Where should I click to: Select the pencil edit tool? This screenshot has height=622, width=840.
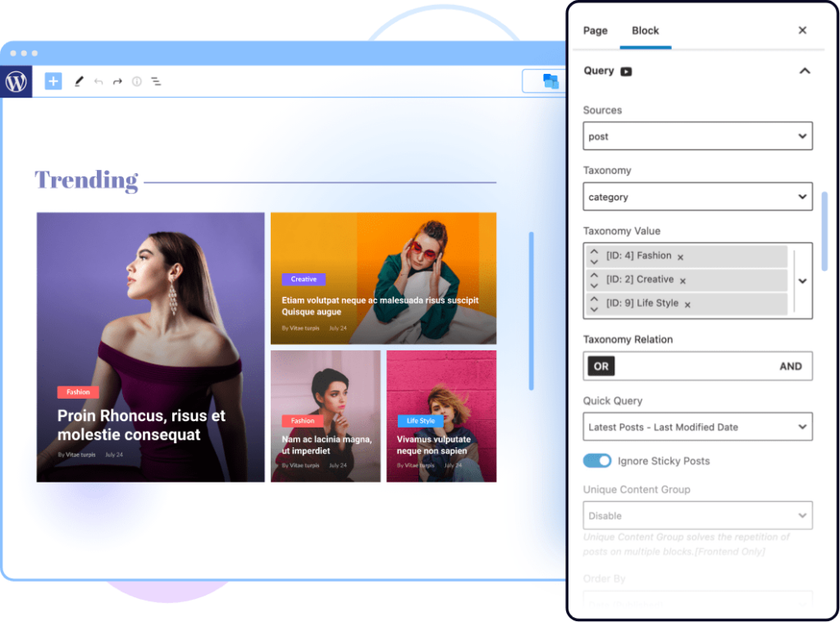coord(80,81)
